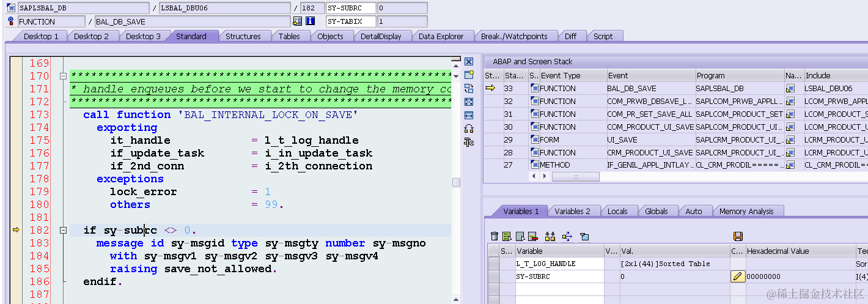Screen dimensions: 868x304
Task: Click the maximize horizontally icon
Action: pyautogui.click(x=469, y=115)
